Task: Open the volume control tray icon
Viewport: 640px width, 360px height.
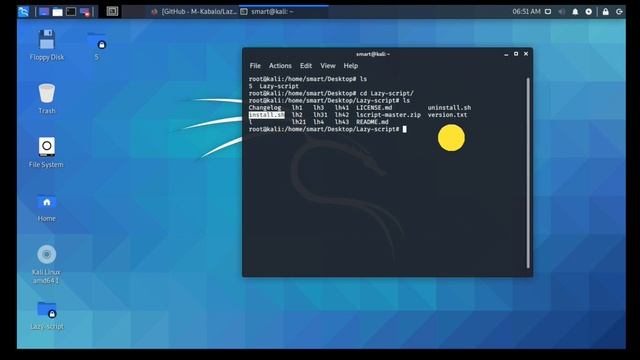Action: [562, 11]
